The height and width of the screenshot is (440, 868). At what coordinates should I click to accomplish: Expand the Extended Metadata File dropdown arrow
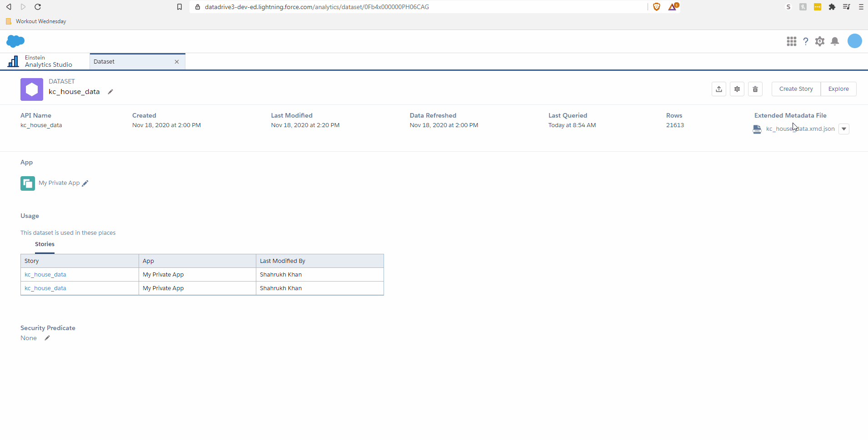(x=843, y=129)
